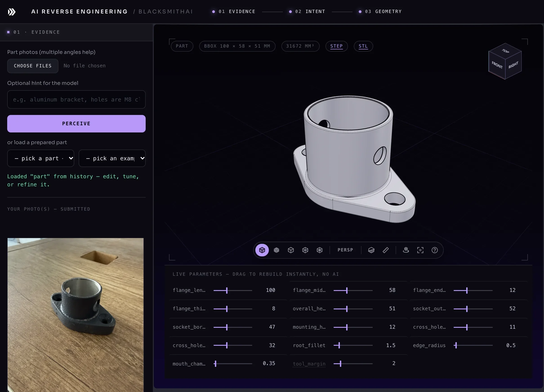The width and height of the screenshot is (544, 392).
Task: Toggle PERSP projection mode
Action: click(345, 250)
